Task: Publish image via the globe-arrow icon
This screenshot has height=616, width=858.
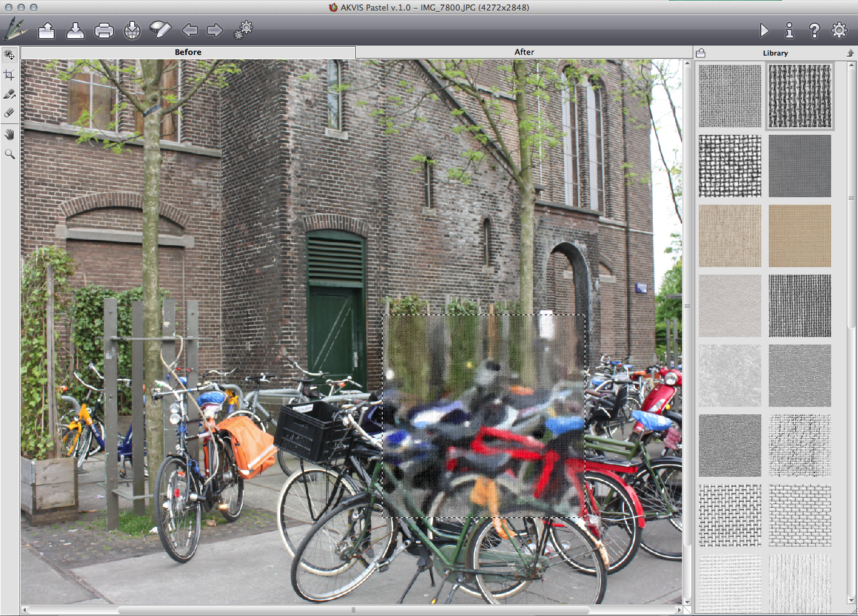Action: click(132, 30)
